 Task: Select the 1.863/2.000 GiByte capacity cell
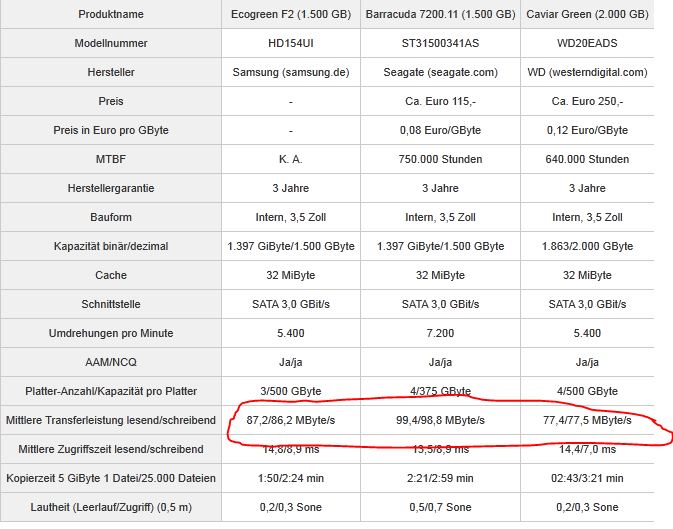coord(588,246)
